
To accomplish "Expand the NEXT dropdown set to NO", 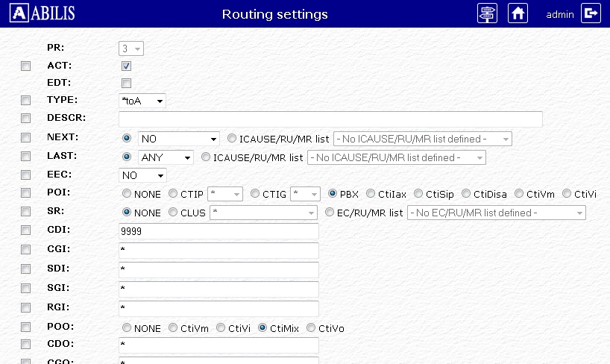I will [x=178, y=139].
